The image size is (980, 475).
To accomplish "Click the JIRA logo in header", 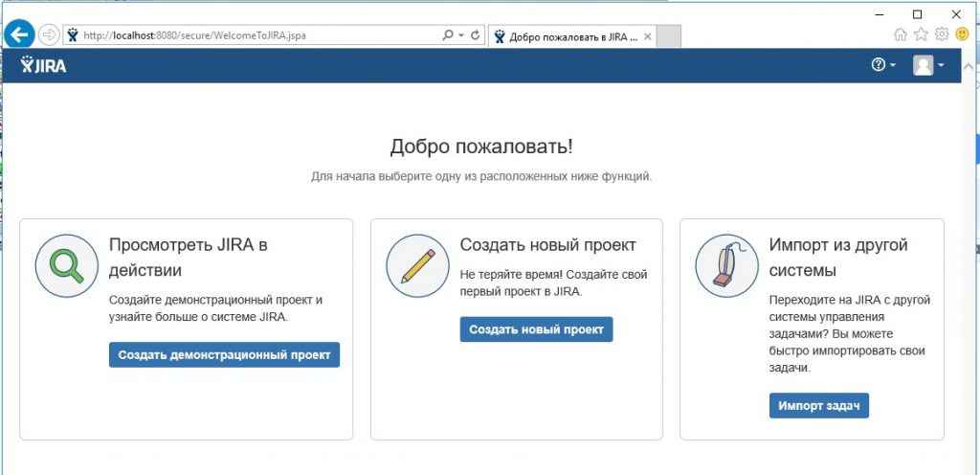I will point(43,64).
